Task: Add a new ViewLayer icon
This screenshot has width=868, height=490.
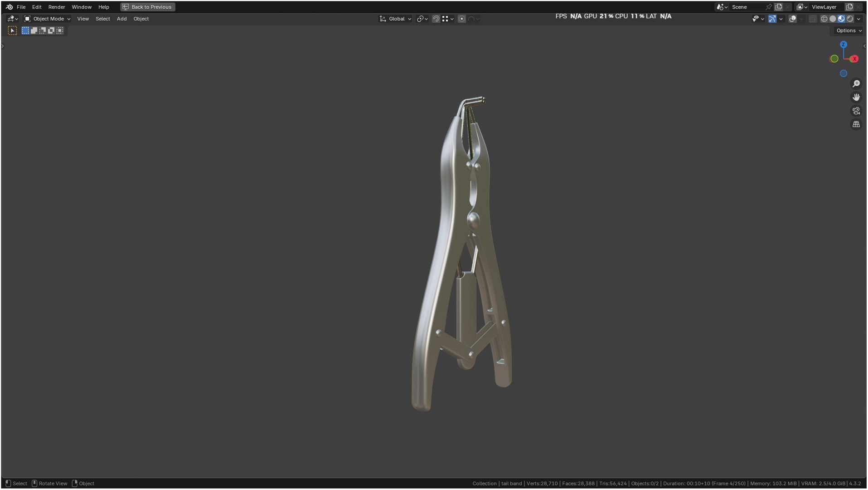Action: (849, 7)
